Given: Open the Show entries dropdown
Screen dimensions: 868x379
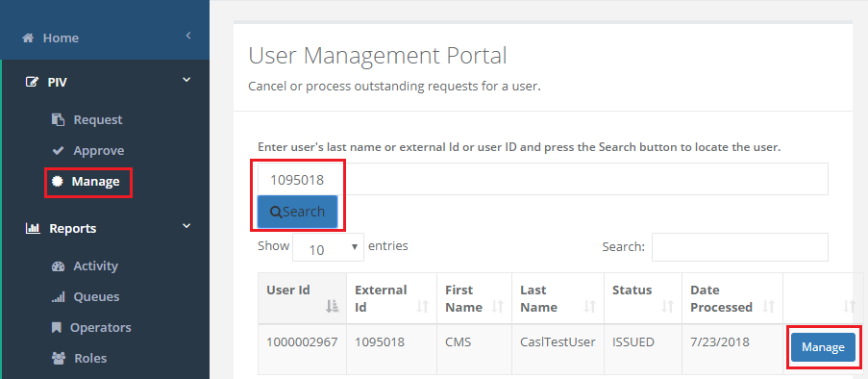Looking at the screenshot, I should tap(329, 247).
